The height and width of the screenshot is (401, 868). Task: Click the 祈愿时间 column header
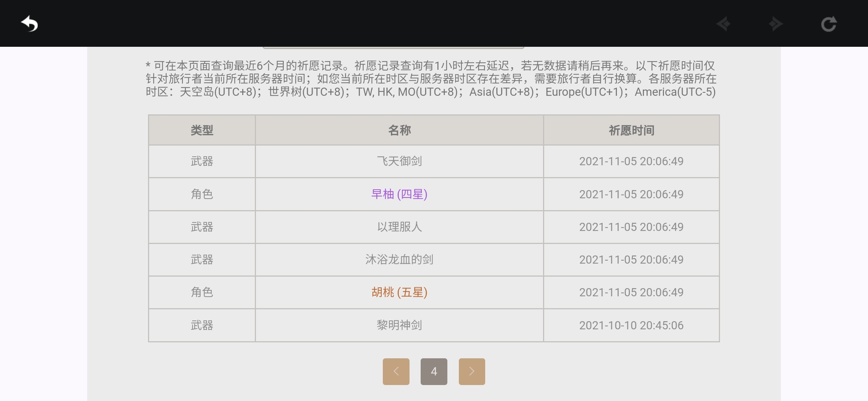coord(631,130)
